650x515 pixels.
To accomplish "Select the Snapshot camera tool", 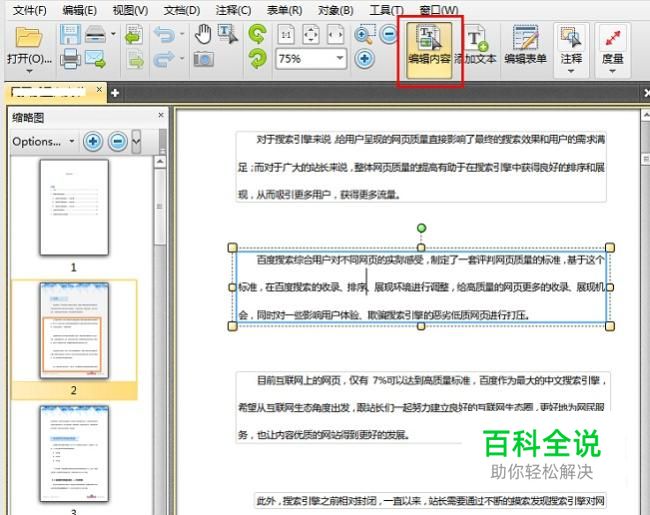I will 204,59.
